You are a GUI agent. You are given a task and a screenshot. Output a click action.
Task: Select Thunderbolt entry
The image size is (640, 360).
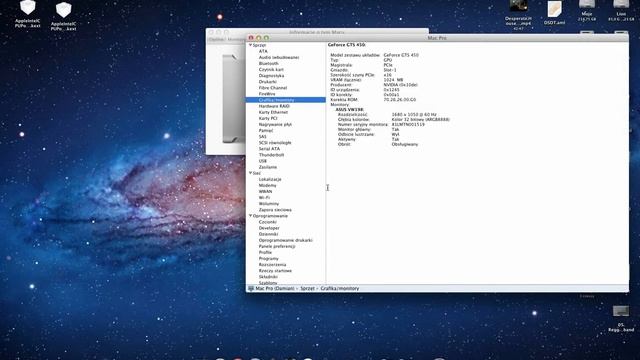pos(271,155)
